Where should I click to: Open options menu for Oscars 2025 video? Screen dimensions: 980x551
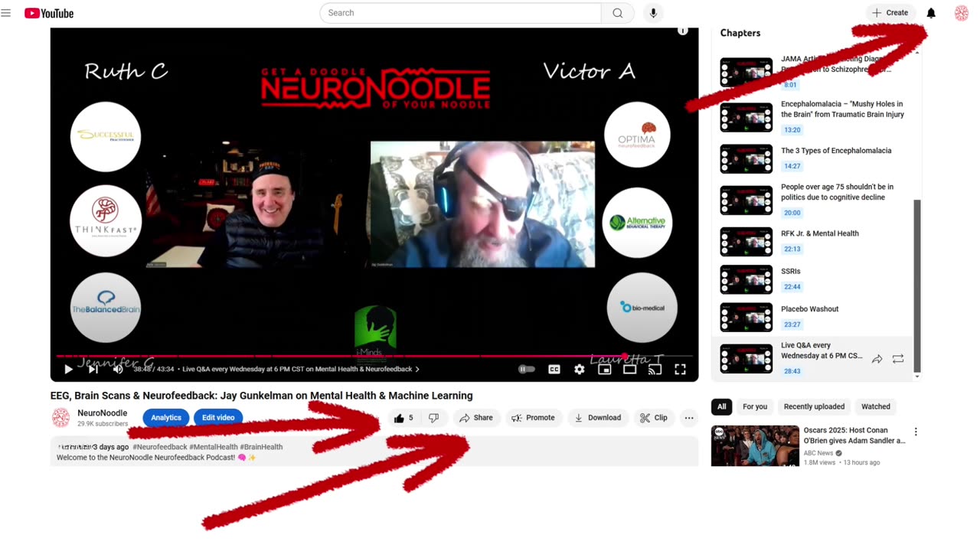point(916,432)
